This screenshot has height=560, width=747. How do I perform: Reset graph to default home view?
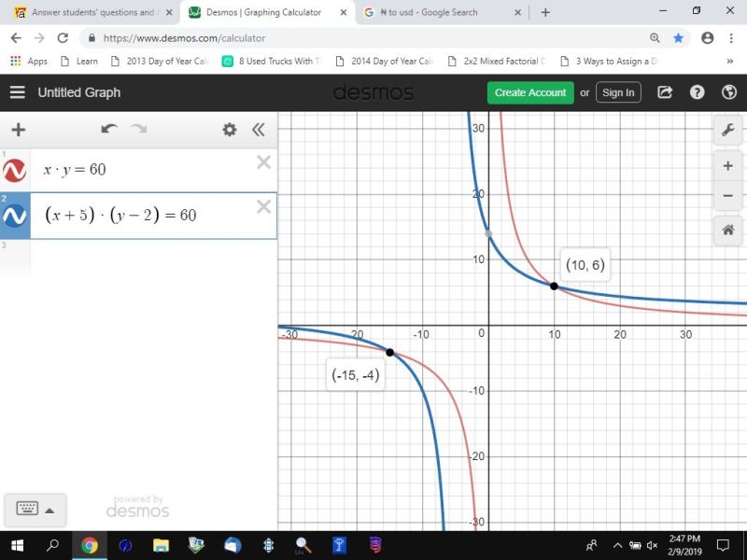click(727, 231)
